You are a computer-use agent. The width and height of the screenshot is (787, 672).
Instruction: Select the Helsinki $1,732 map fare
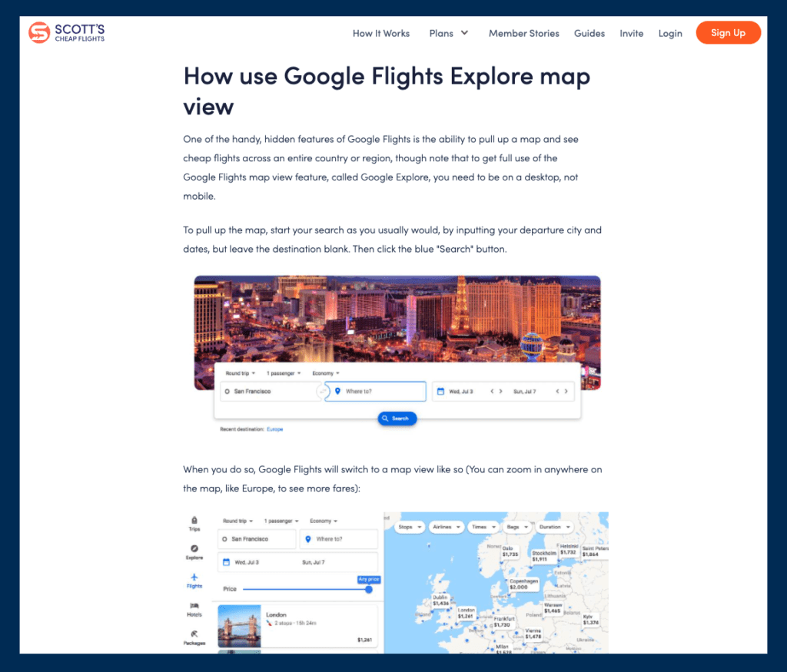tap(569, 549)
